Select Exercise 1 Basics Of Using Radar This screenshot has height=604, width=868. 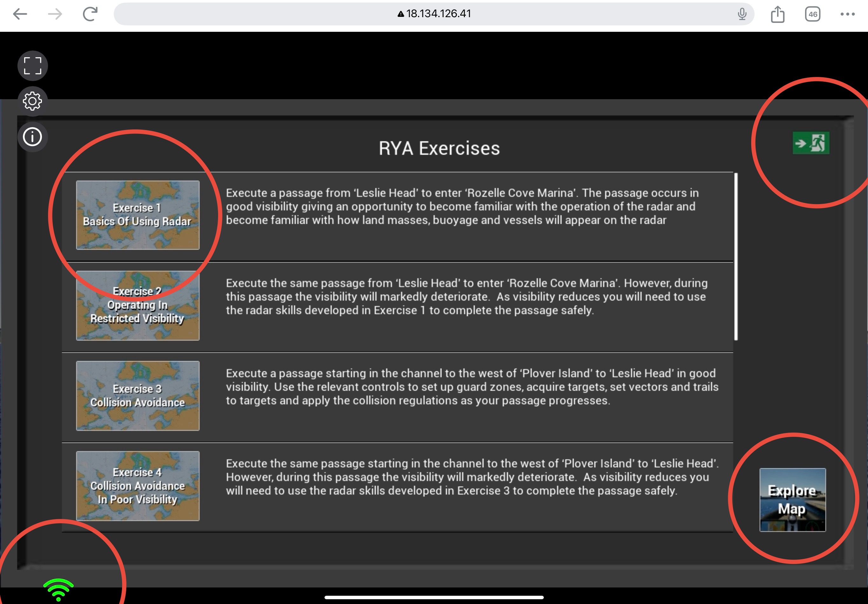pos(138,215)
